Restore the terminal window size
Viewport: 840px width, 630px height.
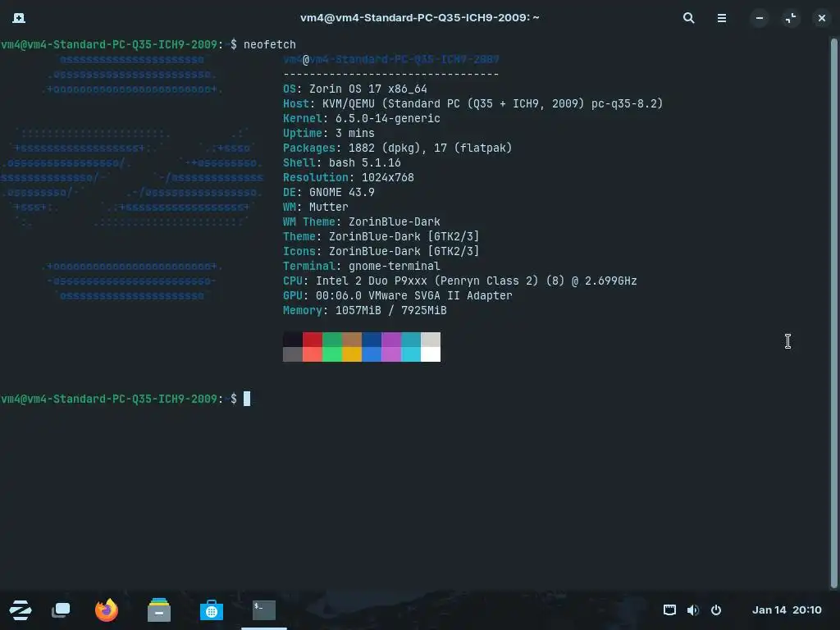(790, 18)
